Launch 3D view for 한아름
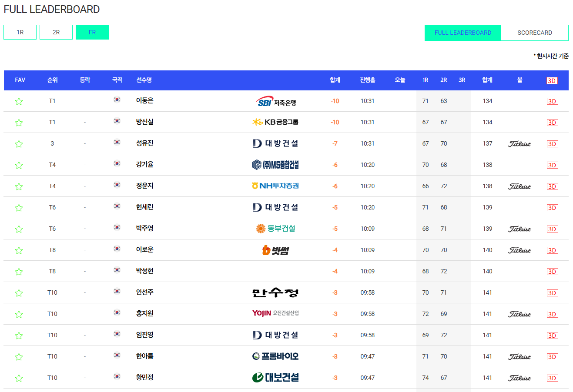Viewport: 573px width, 392px height. pos(552,357)
